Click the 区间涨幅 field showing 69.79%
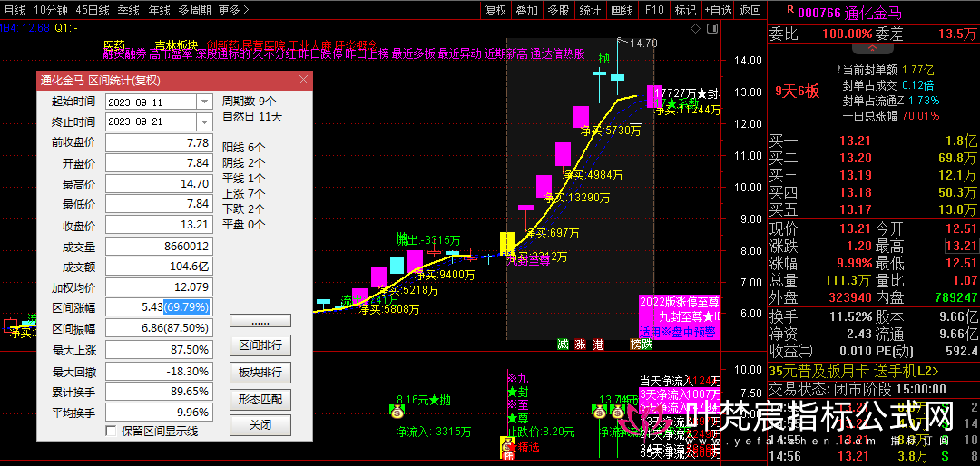980x466 pixels. point(159,307)
